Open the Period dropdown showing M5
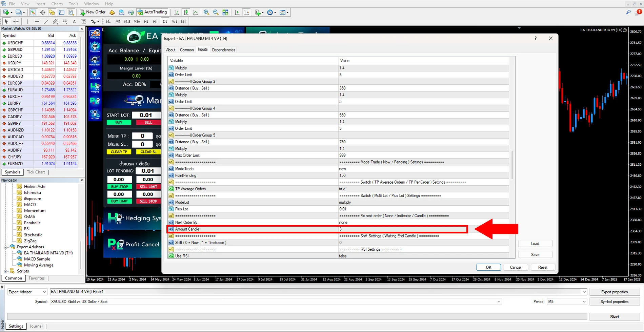Screen dimensions: 644x332 [x=566, y=302]
